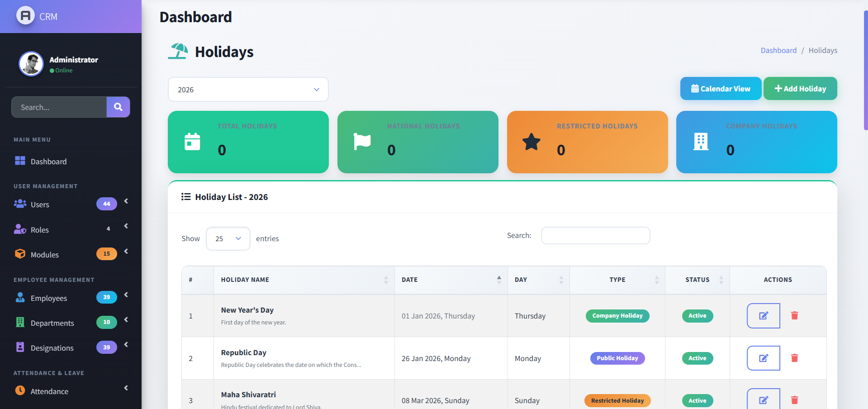Viewport: 868px width, 409px height.
Task: Click the Administrator profile avatar
Action: (x=31, y=64)
